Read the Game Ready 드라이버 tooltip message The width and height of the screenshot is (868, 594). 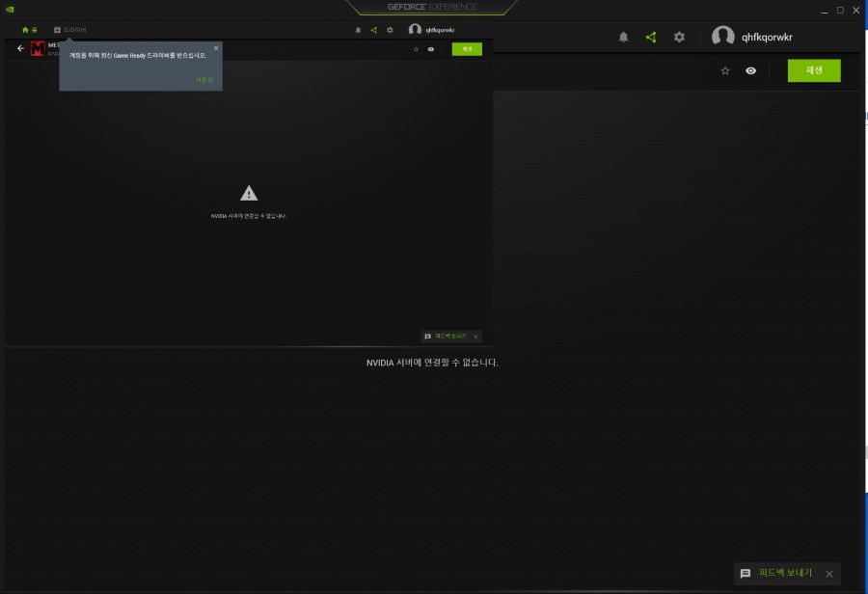[138, 55]
